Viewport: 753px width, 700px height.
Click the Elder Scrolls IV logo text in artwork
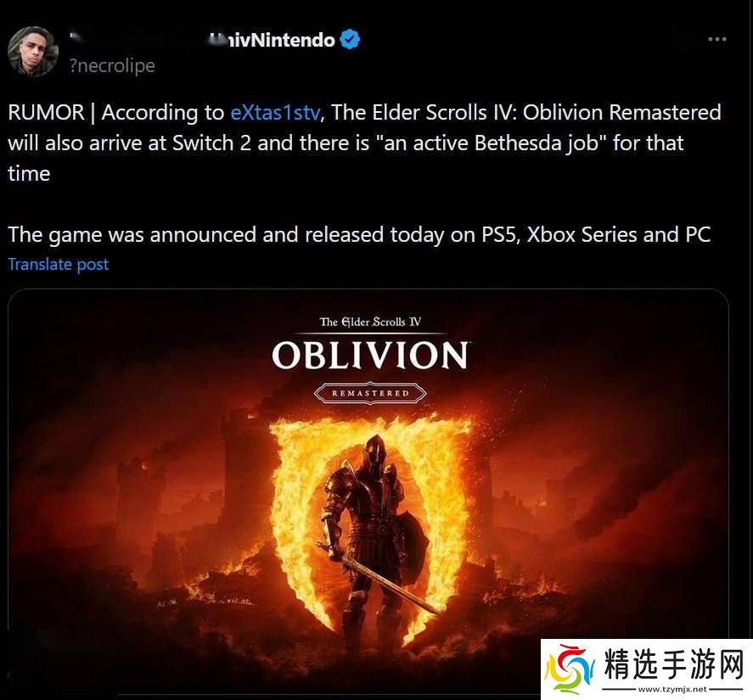370,322
